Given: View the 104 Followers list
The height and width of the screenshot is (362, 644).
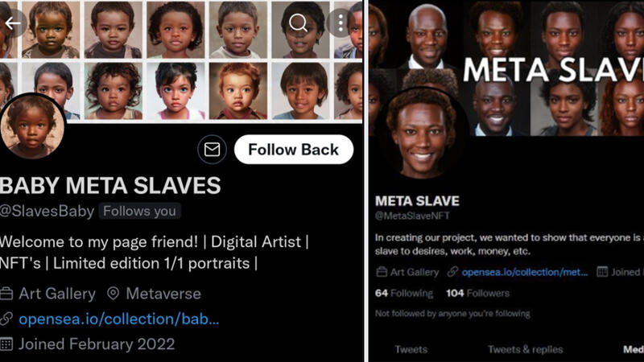Looking at the screenshot, I should 477,293.
